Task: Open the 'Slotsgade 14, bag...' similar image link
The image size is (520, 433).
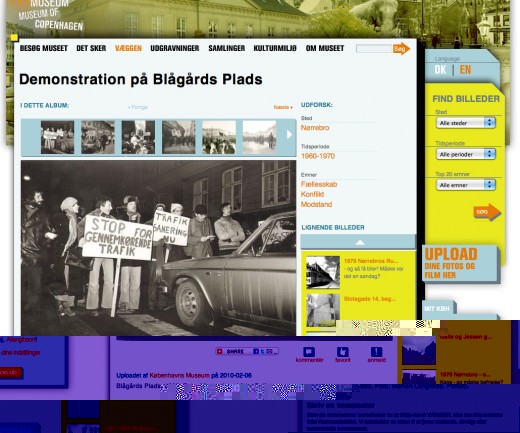Action: [x=370, y=299]
